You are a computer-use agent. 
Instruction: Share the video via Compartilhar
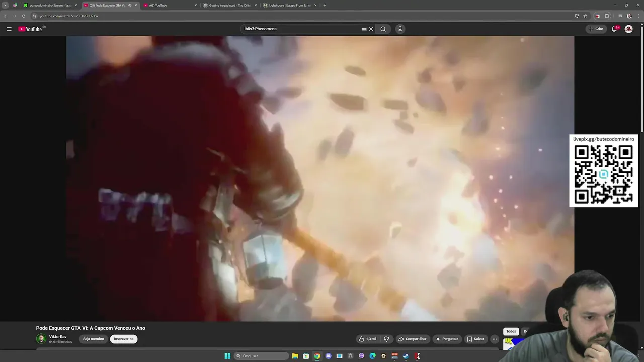pos(413,339)
